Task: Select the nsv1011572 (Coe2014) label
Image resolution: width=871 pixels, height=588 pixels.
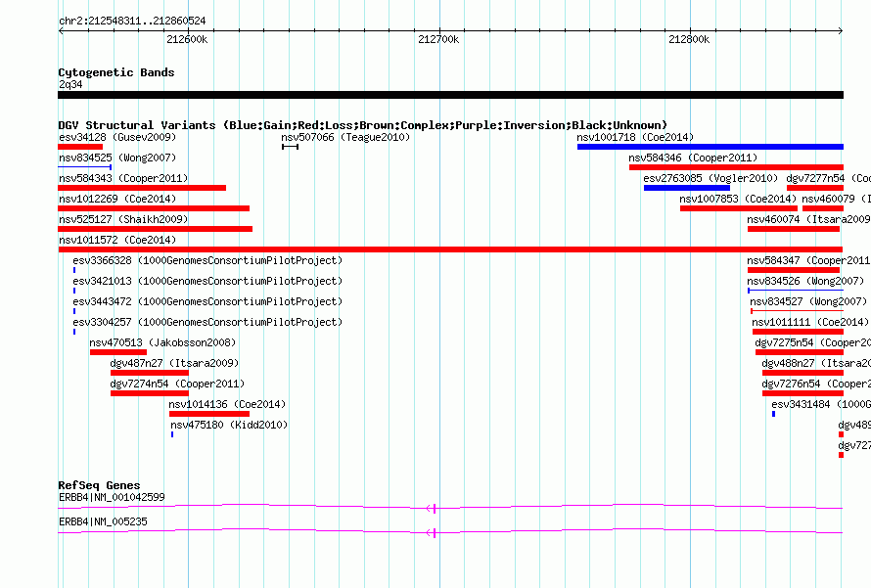Action: click(x=117, y=240)
